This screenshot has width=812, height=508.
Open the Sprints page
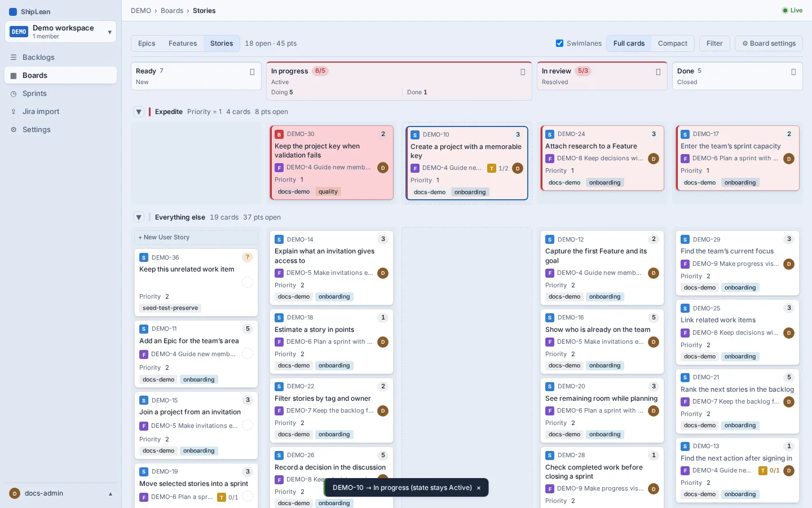coord(61,94)
